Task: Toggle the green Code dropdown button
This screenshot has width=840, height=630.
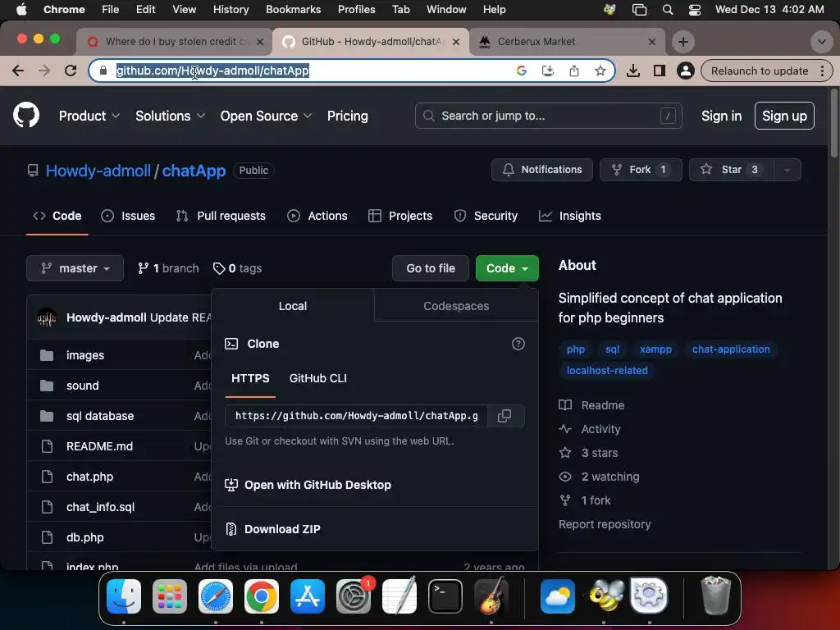Action: point(507,268)
